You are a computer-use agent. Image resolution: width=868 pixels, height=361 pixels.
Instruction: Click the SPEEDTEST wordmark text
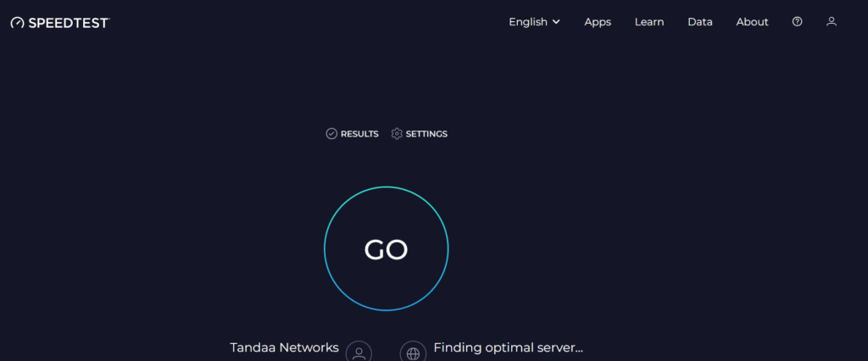[68, 23]
